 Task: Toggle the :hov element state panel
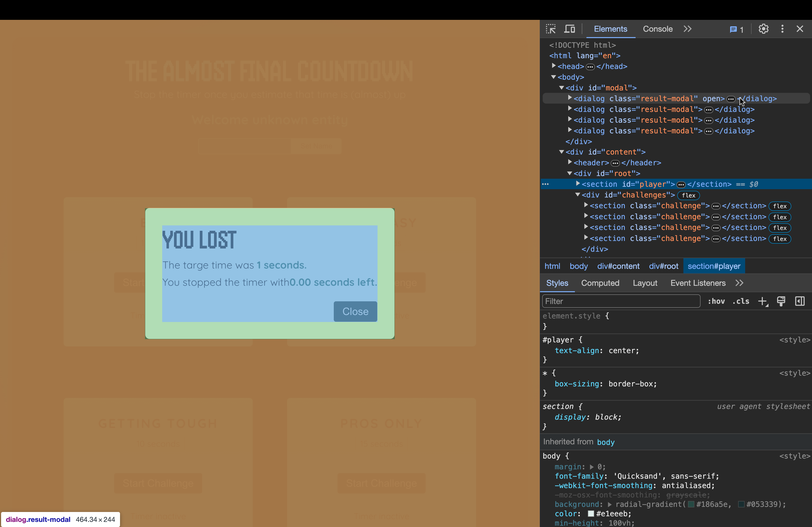pos(716,301)
